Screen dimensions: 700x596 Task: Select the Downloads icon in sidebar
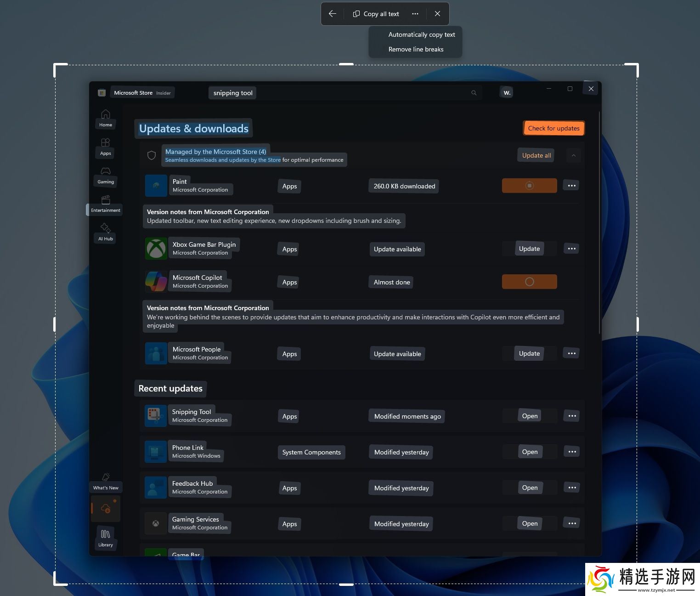coord(106,509)
